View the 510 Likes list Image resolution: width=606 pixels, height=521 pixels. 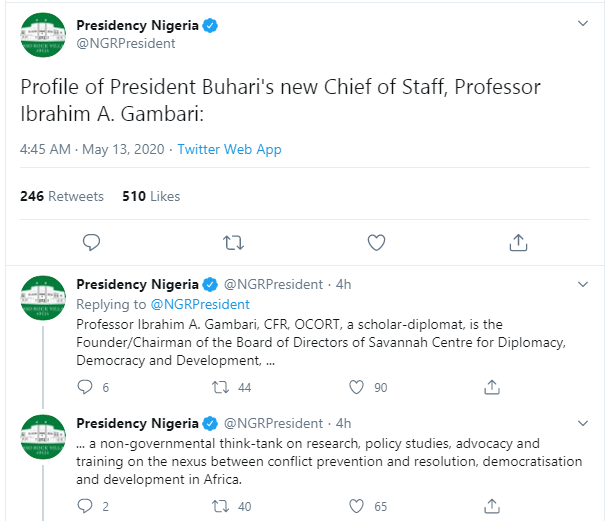click(151, 196)
